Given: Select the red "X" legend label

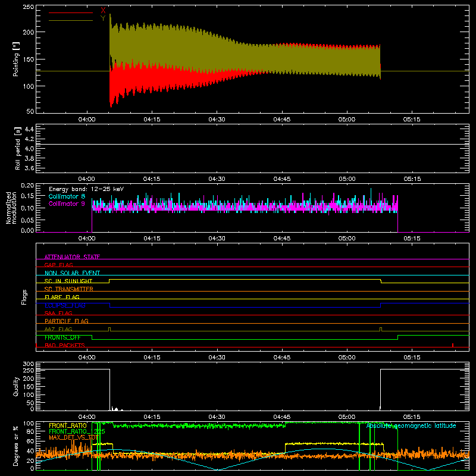Looking at the screenshot, I should point(103,11).
